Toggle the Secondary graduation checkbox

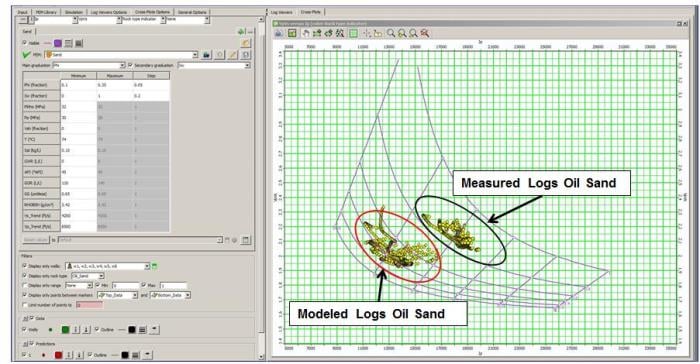tap(130, 65)
